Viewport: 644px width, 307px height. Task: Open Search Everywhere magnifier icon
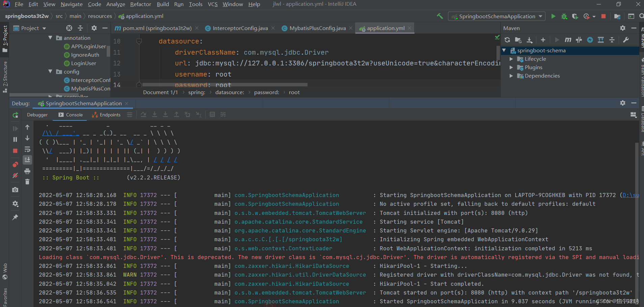pyautogui.click(x=641, y=16)
